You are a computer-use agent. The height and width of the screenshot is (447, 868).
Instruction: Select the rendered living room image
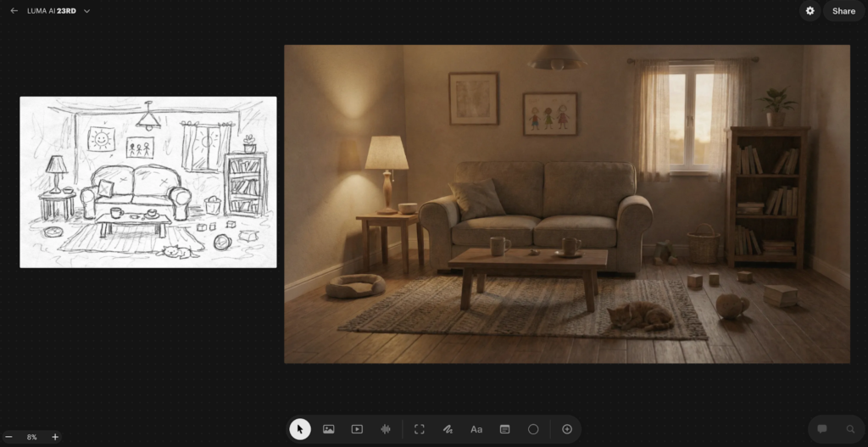[x=566, y=204]
